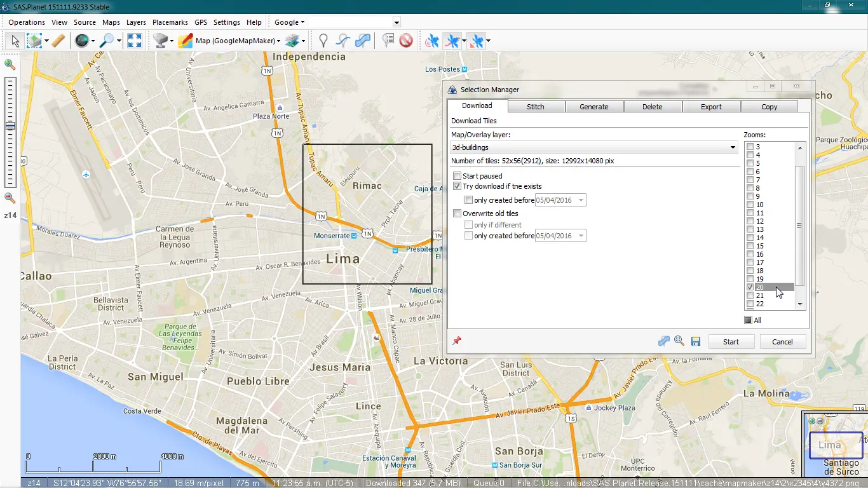Toggle the GPS track display icon

coord(452,41)
